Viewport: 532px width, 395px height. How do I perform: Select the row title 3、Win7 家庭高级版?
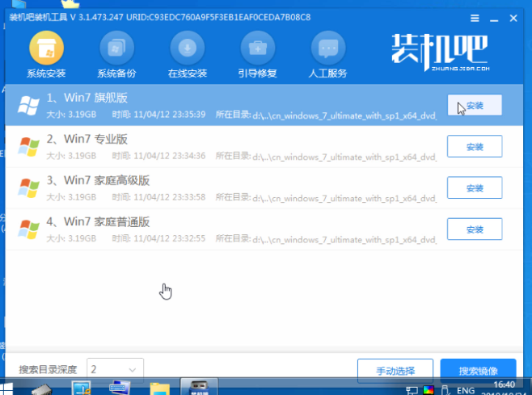[98, 181]
